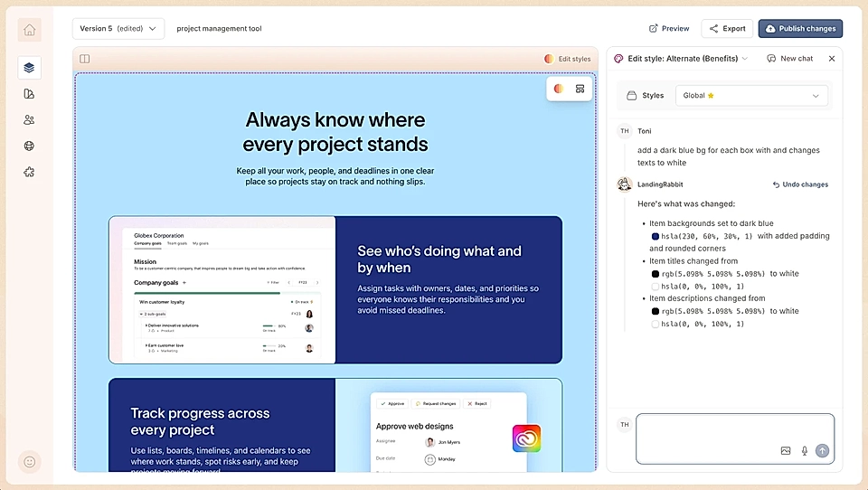The image size is (868, 490).
Task: Click the Preview button
Action: [x=669, y=29]
